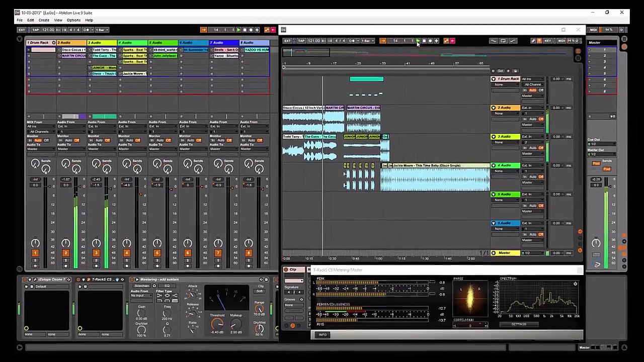Image resolution: width=644 pixels, height=362 pixels.
Task: Click the TAP tempo button in main window
Action: pyautogui.click(x=36, y=30)
